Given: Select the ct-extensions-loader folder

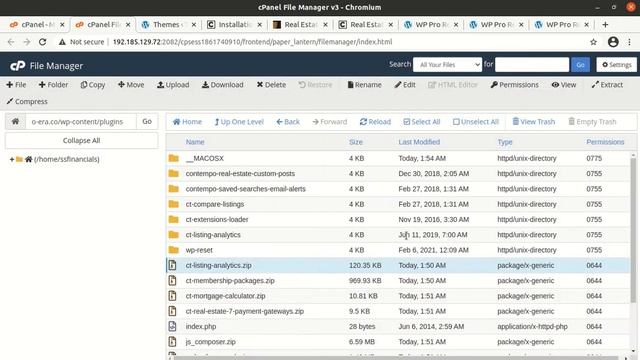Looking at the screenshot, I should [217, 220].
